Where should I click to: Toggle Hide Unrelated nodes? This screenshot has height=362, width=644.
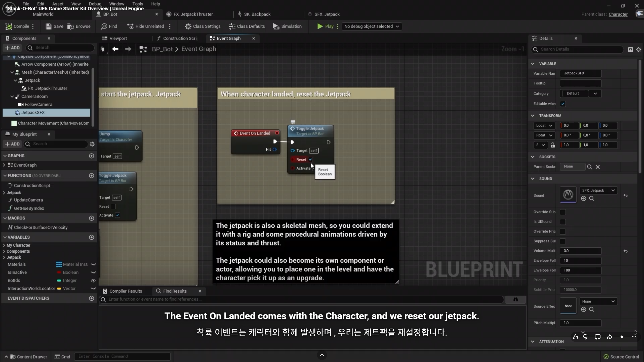[x=146, y=26]
